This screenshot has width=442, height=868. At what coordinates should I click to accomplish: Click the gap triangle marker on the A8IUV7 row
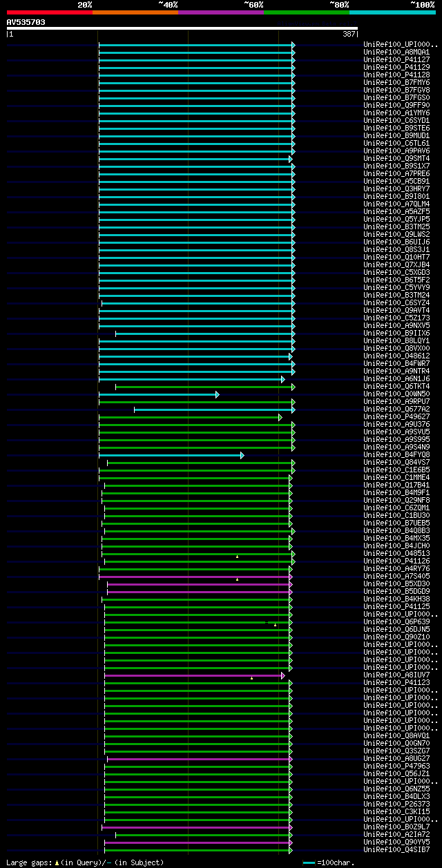pyautogui.click(x=251, y=678)
